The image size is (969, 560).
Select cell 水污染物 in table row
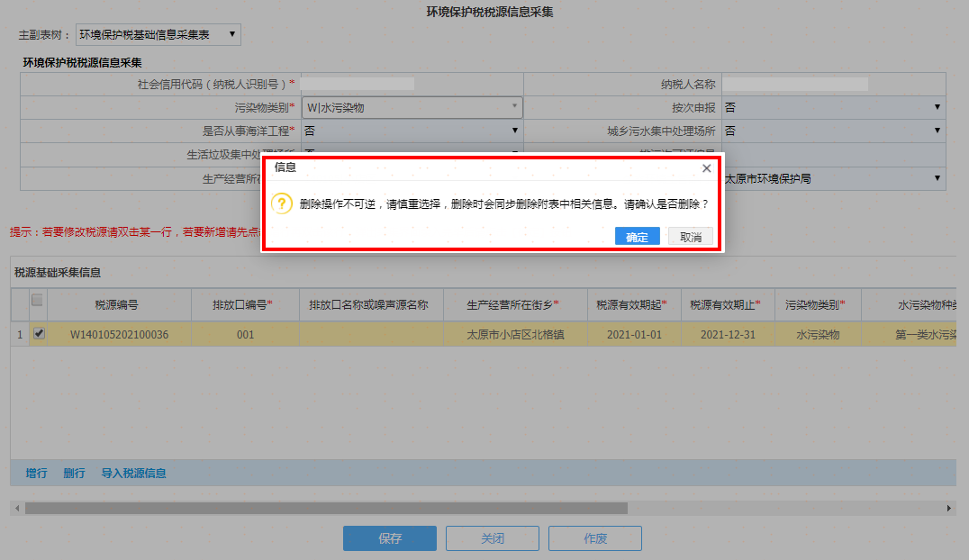(818, 334)
